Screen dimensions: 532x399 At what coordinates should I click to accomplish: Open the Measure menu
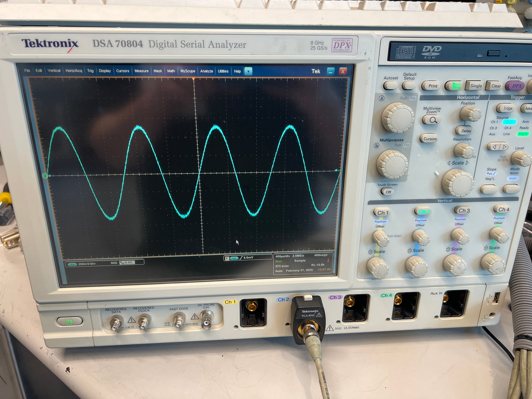141,71
